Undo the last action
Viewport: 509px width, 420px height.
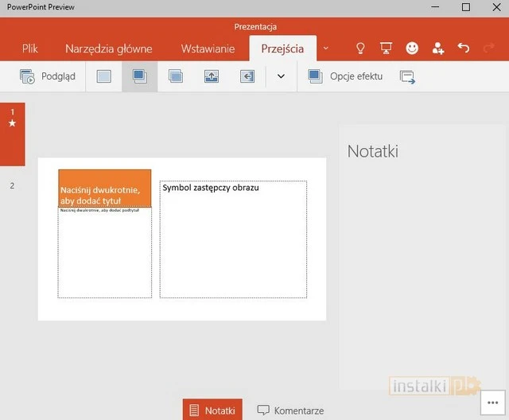[x=464, y=49]
